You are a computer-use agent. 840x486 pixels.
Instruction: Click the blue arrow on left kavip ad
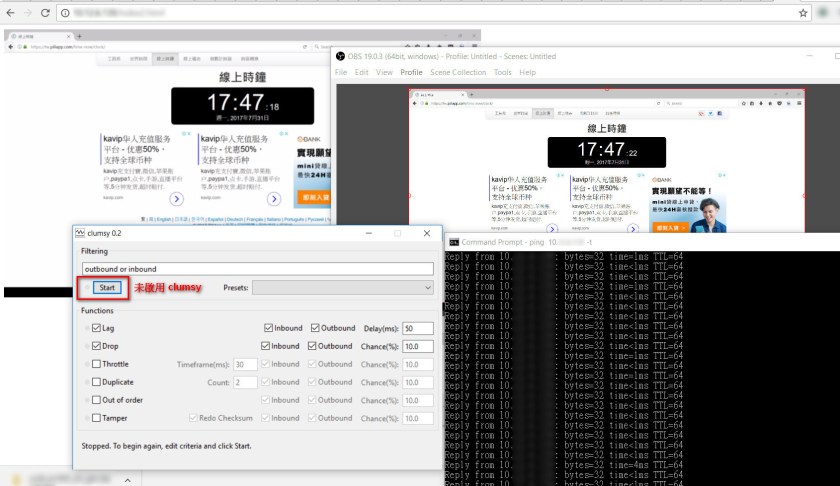point(177,199)
